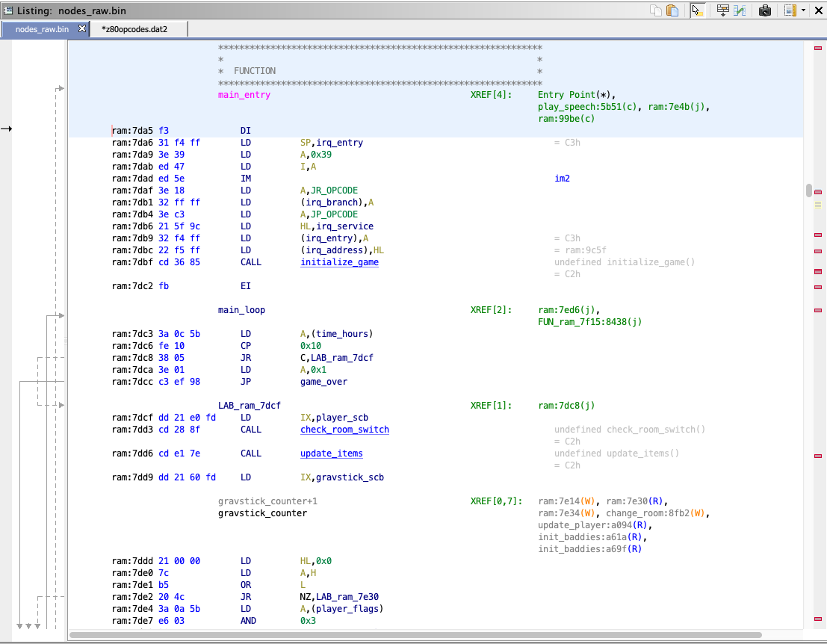Close the nodes_raw.bin tab
Viewport: 827px width, 644px height.
tap(82, 29)
